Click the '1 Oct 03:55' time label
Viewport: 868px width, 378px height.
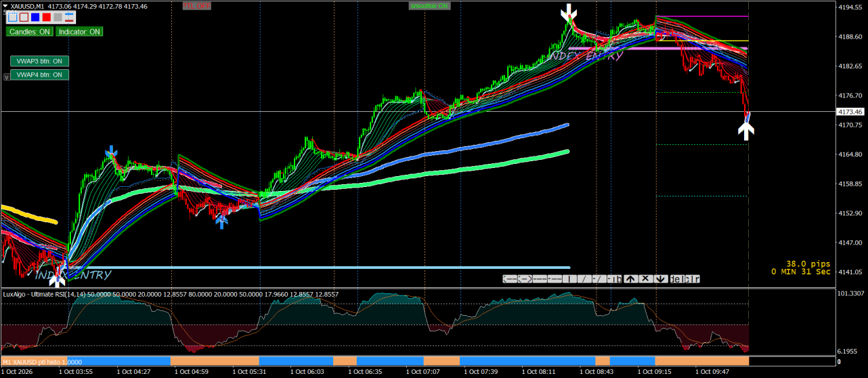(76, 372)
